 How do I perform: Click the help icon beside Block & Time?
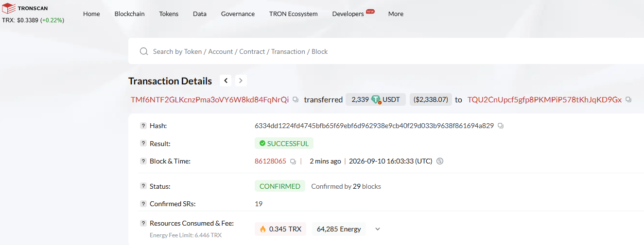pos(143,161)
